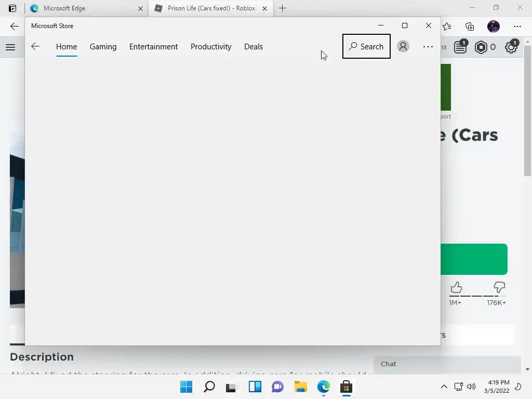
Task: Maximize the Microsoft Store window
Action: coord(404,25)
